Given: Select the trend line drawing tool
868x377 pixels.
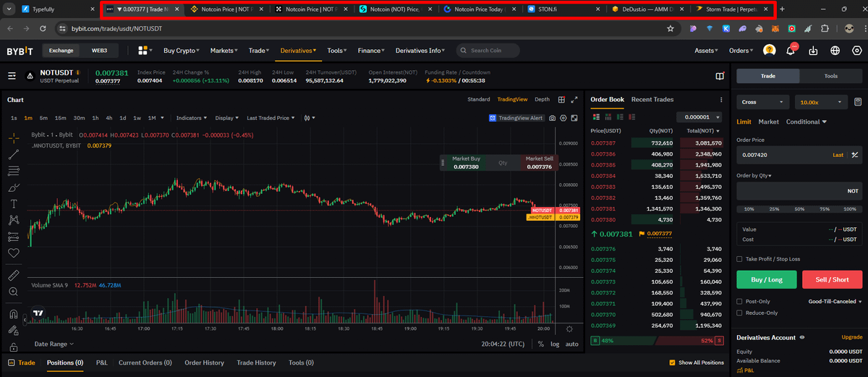Looking at the screenshot, I should (14, 154).
